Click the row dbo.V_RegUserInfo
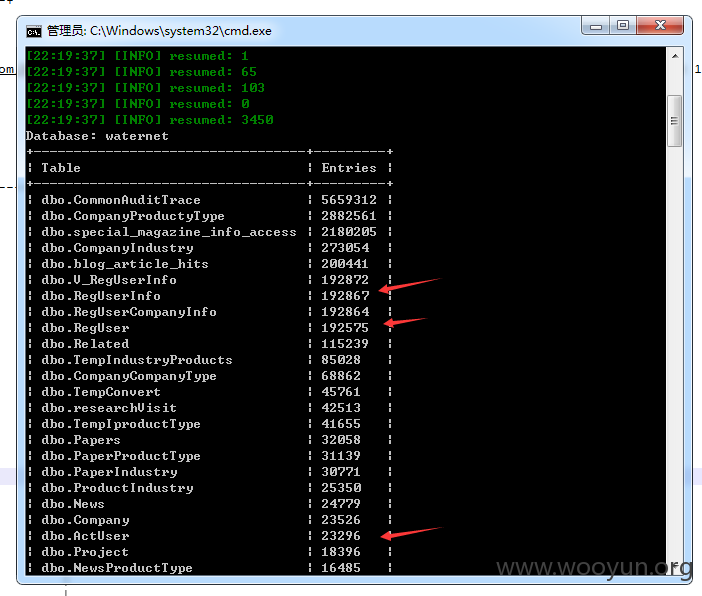This screenshot has width=702, height=596. 210,280
